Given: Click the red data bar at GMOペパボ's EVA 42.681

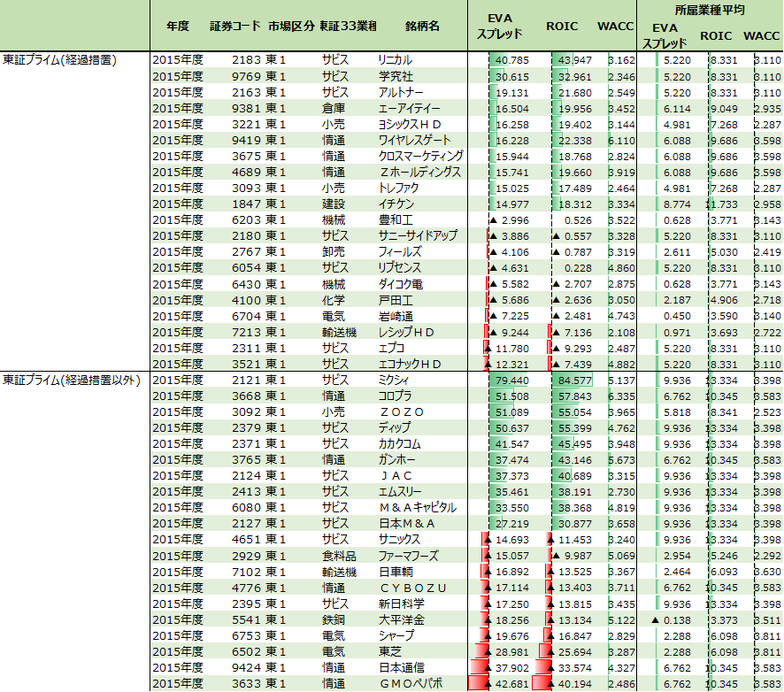Looking at the screenshot, I should click(478, 683).
